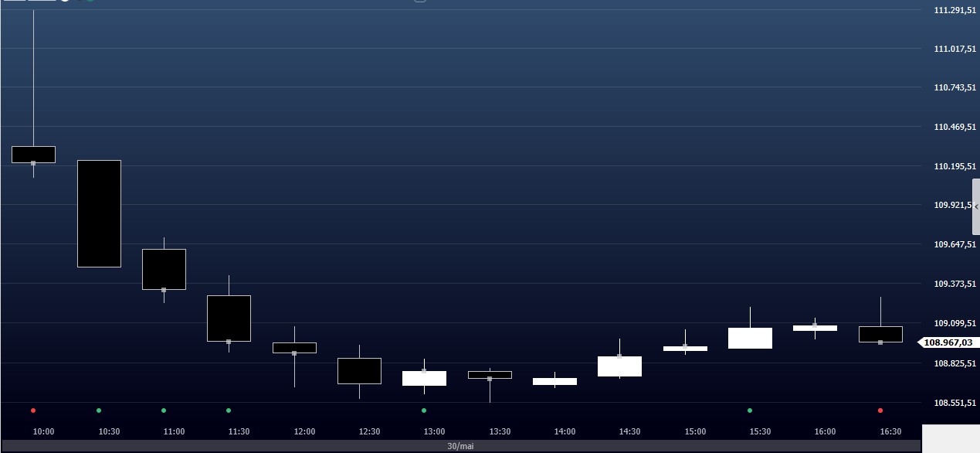Select the white 14:30 candle body
980x453 pixels.
[x=619, y=366]
